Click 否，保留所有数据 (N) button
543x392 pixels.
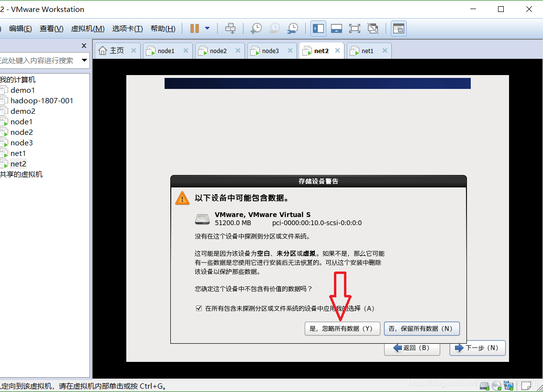422,329
